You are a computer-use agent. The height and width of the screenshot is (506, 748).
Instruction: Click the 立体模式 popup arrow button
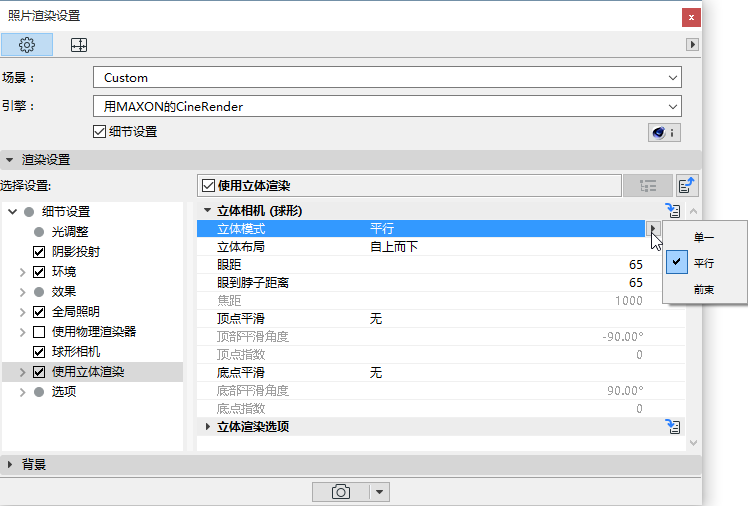(x=653, y=228)
